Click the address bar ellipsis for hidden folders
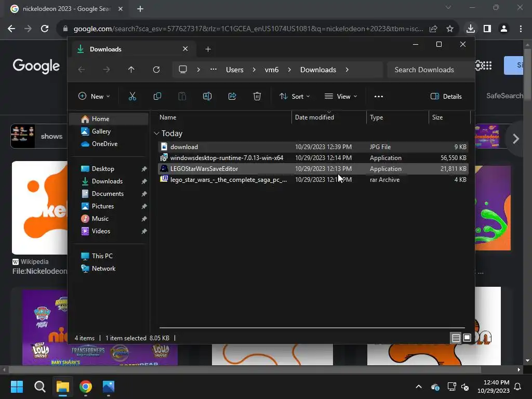 (x=213, y=69)
